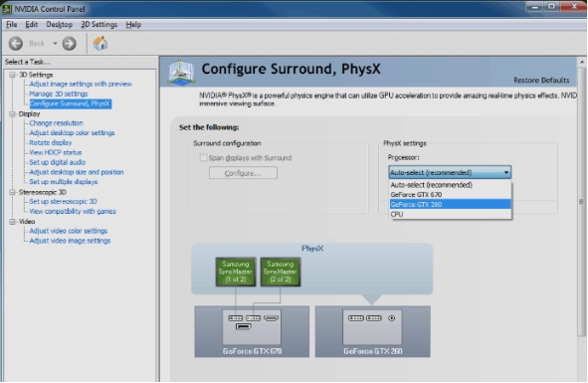
Task: Open Adjust desktop size and position
Action: click(77, 172)
